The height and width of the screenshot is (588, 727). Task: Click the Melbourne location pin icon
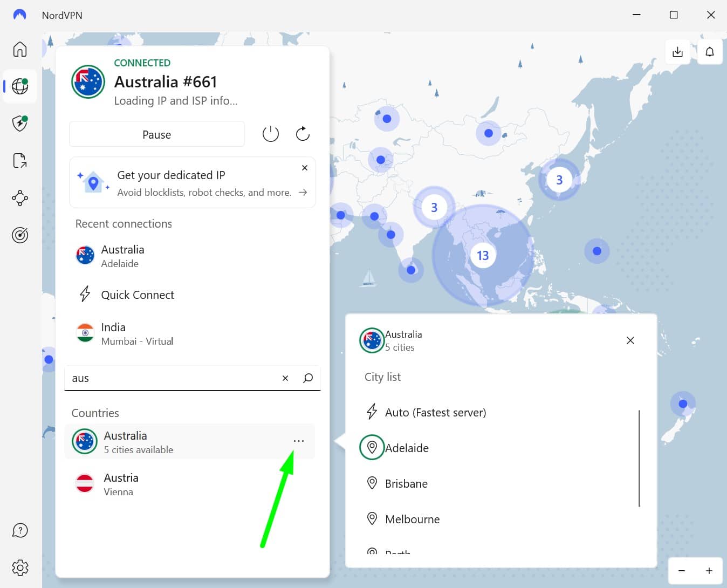coord(372,518)
